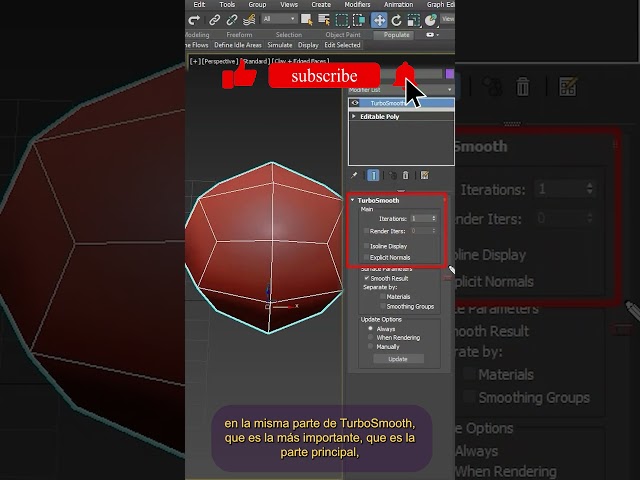Enable the Explicit Normals checkbox

tap(366, 257)
